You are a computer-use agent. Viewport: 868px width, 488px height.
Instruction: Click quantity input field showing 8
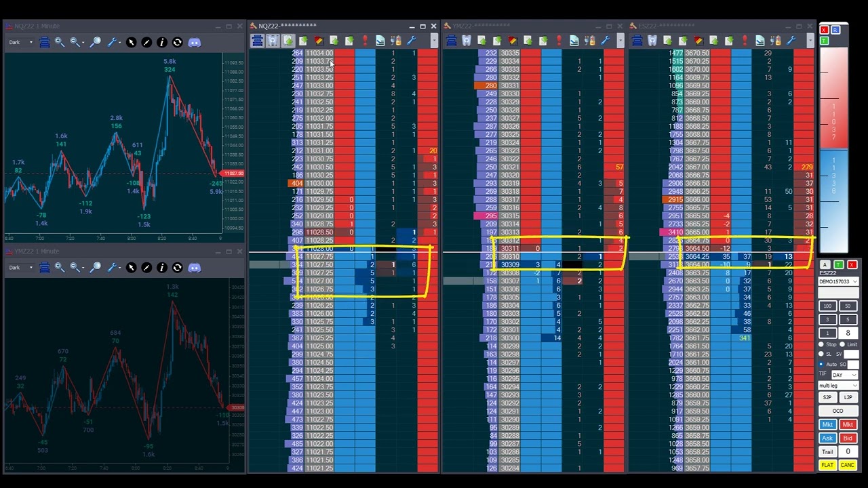click(x=848, y=332)
